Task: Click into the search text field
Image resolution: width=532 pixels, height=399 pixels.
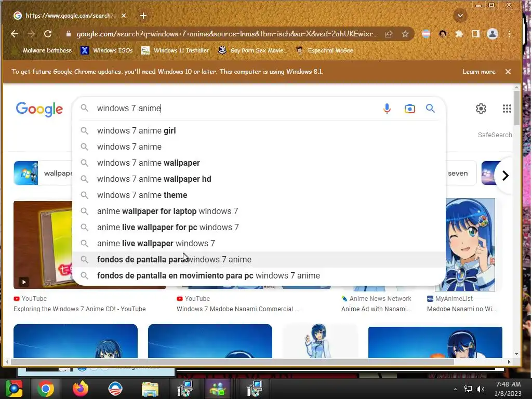Action: [234, 108]
